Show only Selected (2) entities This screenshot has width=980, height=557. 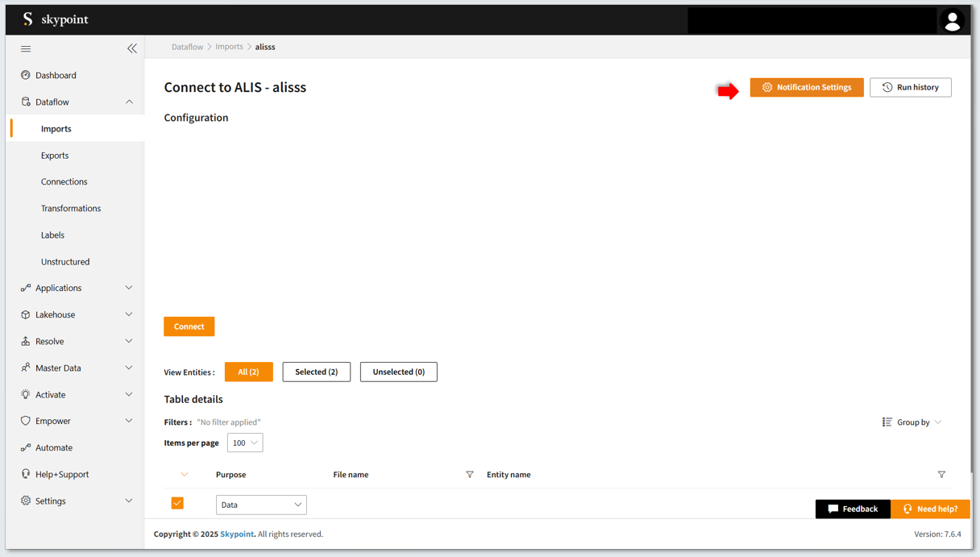(316, 372)
